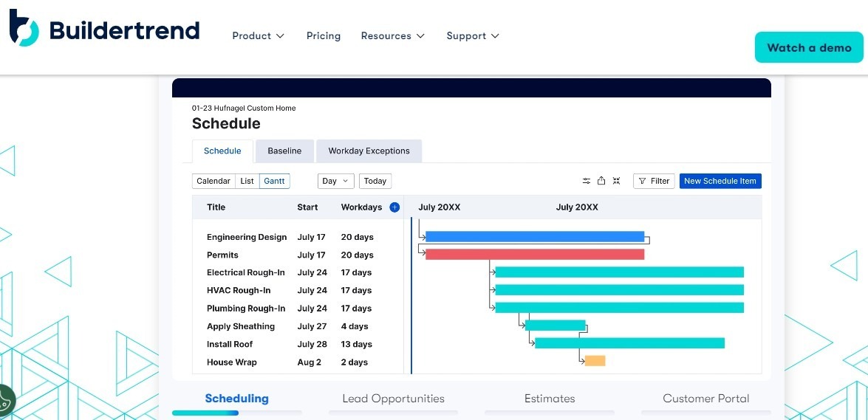This screenshot has height=420, width=868.
Task: Select the Customer Portal feature tab
Action: 705,399
